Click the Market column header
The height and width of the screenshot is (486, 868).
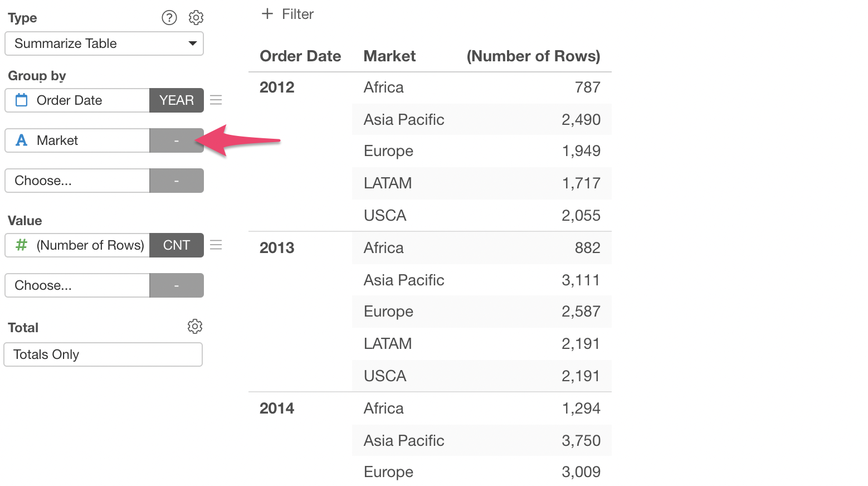(389, 56)
